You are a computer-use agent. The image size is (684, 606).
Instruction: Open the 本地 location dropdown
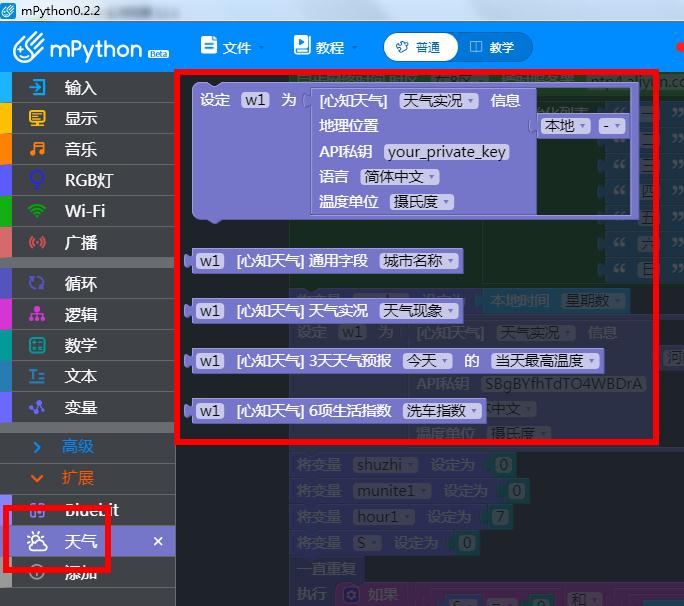tap(565, 126)
